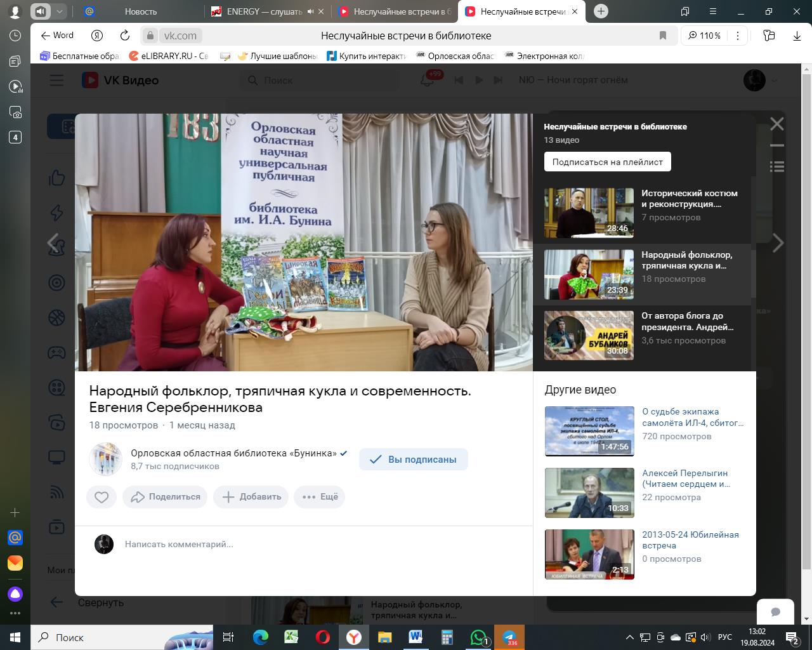Open the browser downloads icon
The width and height of the screenshot is (812, 650).
click(x=797, y=36)
